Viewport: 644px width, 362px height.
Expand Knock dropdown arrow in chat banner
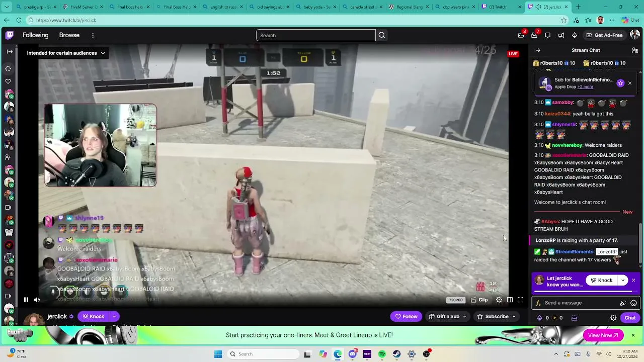click(623, 280)
